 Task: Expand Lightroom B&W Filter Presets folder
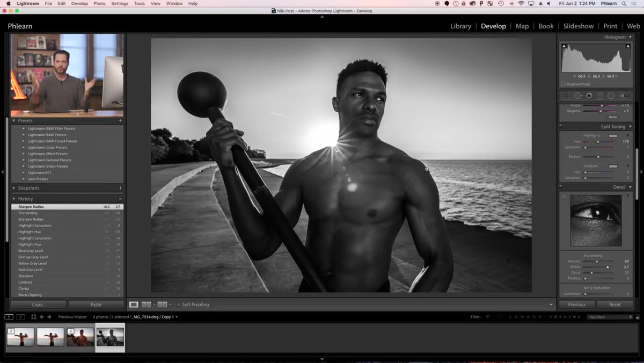pos(24,128)
